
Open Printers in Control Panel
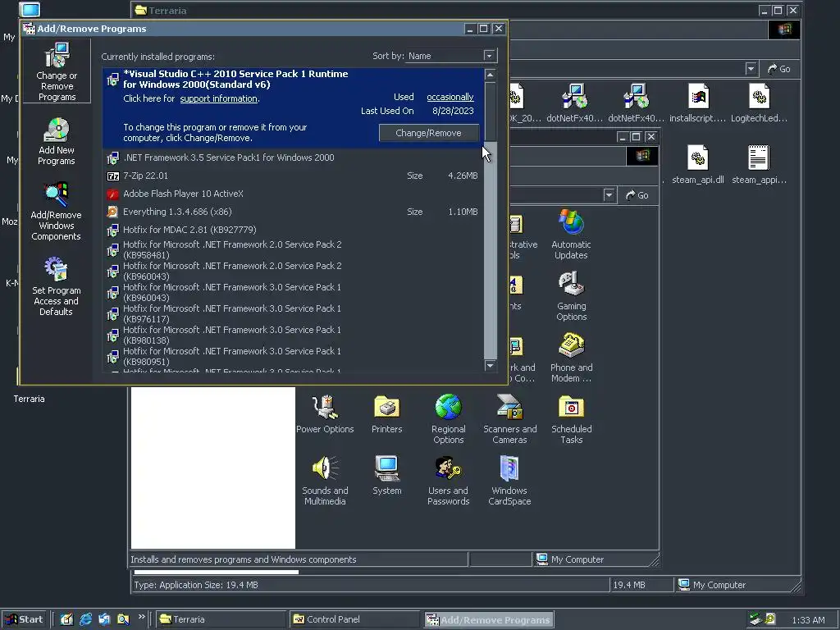click(387, 414)
